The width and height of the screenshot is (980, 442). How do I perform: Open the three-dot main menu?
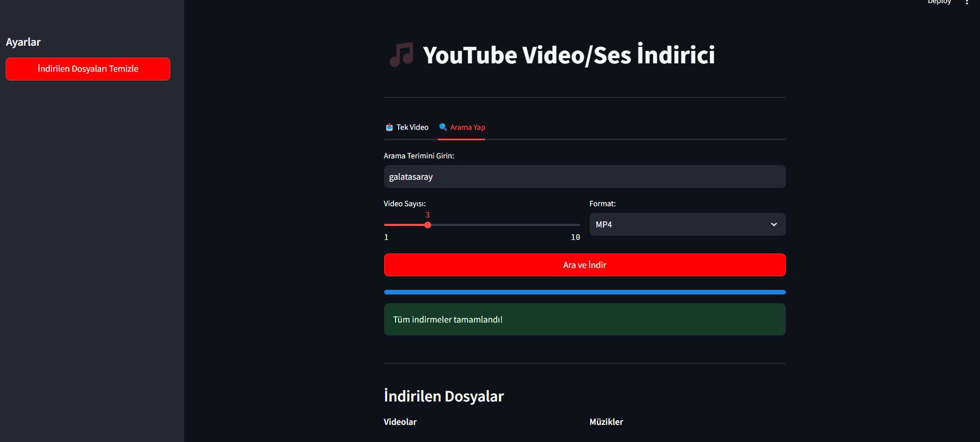click(x=967, y=2)
